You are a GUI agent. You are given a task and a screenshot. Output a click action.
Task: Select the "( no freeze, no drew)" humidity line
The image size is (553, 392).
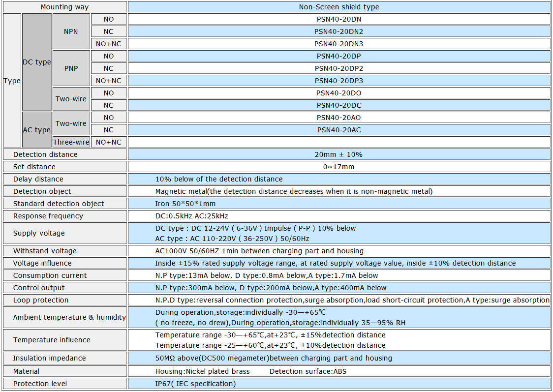[280, 323]
